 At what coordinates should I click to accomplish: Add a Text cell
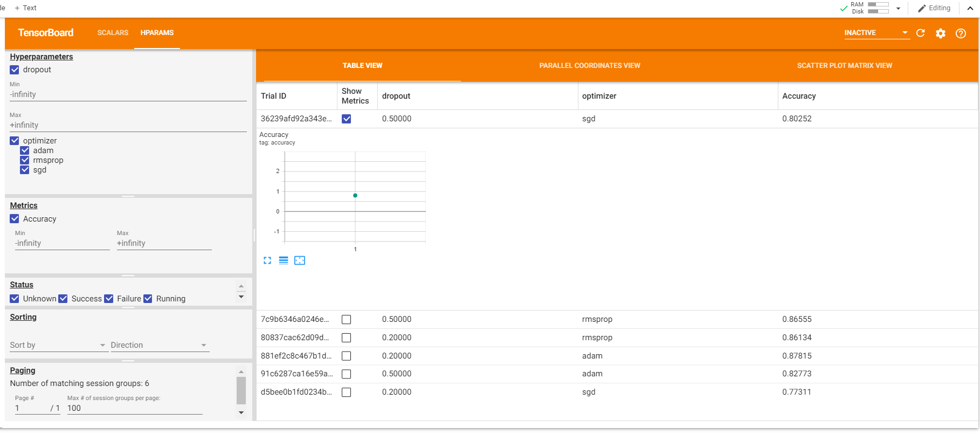point(25,8)
